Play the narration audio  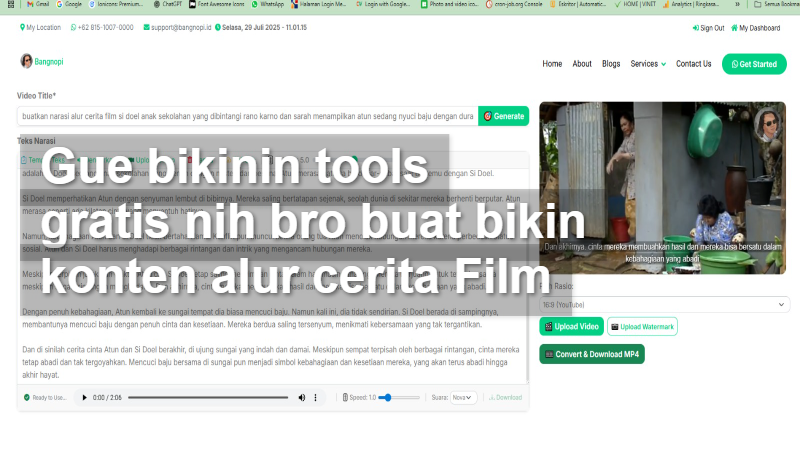coord(84,398)
